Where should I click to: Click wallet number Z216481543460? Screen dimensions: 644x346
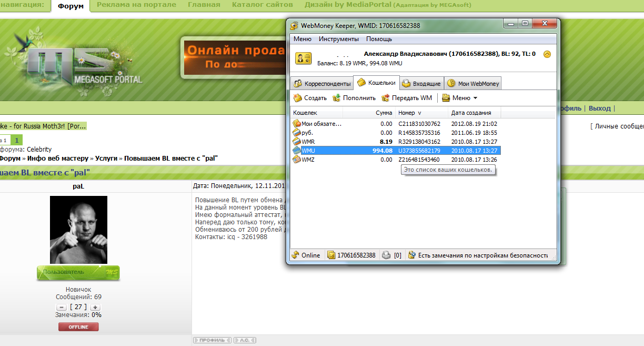pyautogui.click(x=419, y=160)
